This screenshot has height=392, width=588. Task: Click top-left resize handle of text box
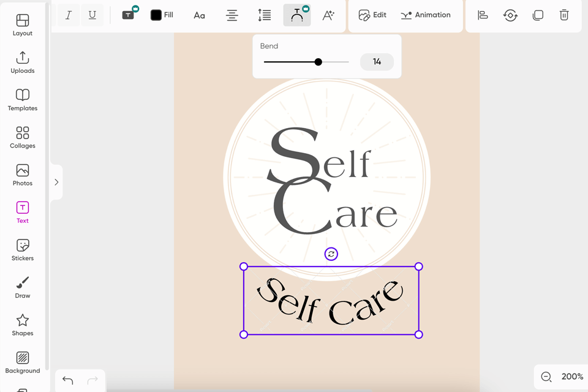244,266
